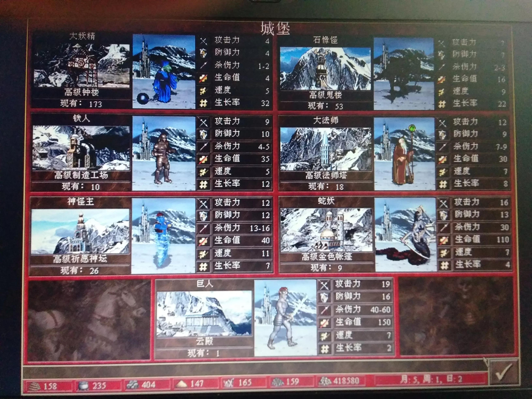This screenshot has width=532, height=399.
Task: Click 神怪主 damage value 13-16
Action: [x=260, y=228]
